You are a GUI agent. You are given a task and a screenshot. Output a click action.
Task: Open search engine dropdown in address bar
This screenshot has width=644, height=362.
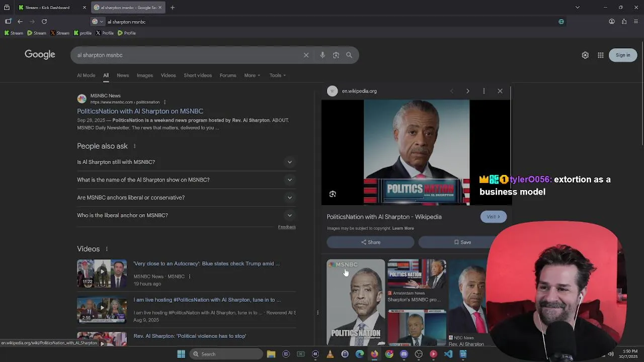(98, 22)
